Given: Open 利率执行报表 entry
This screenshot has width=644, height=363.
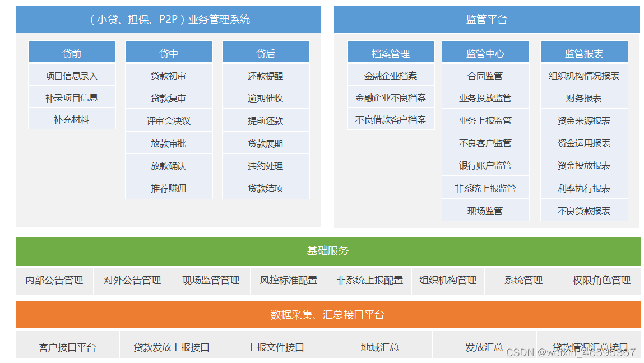Looking at the screenshot, I should (584, 188).
